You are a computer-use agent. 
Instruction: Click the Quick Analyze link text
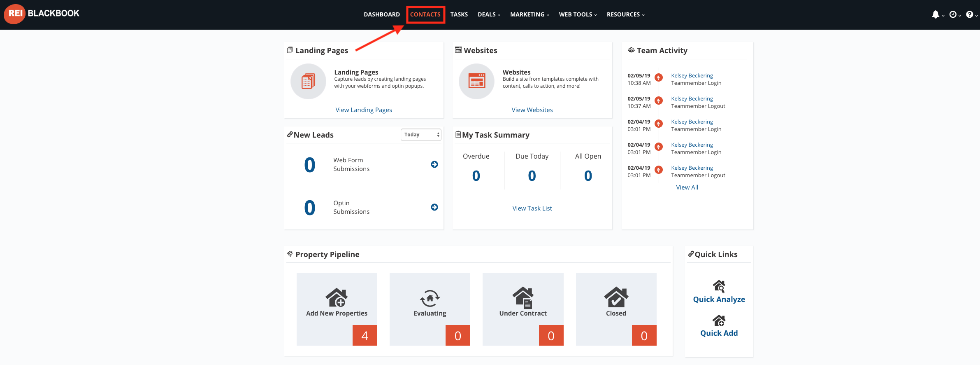point(719,299)
